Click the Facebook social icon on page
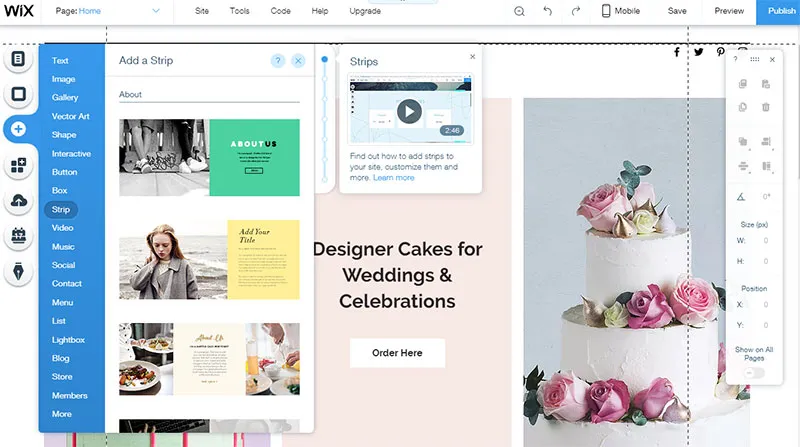The image size is (800, 447). [677, 52]
